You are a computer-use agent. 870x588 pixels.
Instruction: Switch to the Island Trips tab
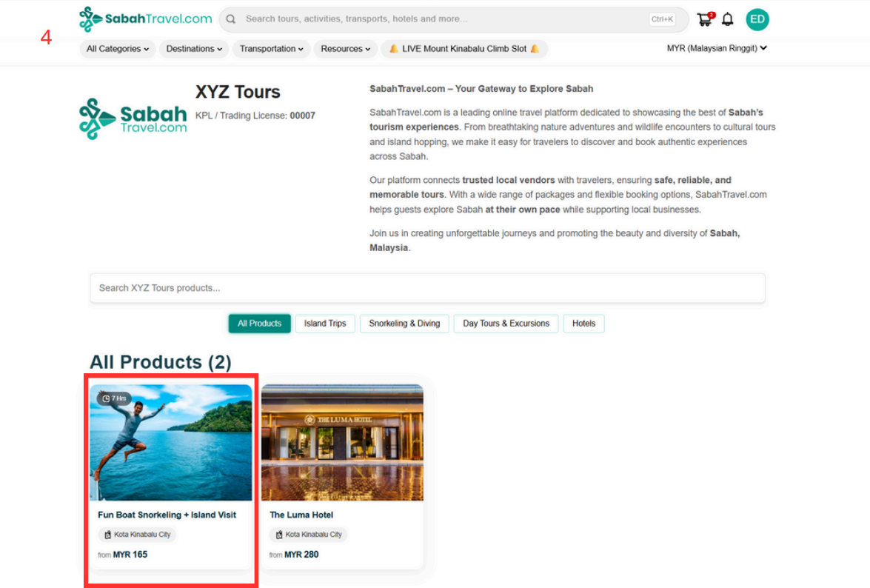point(325,324)
